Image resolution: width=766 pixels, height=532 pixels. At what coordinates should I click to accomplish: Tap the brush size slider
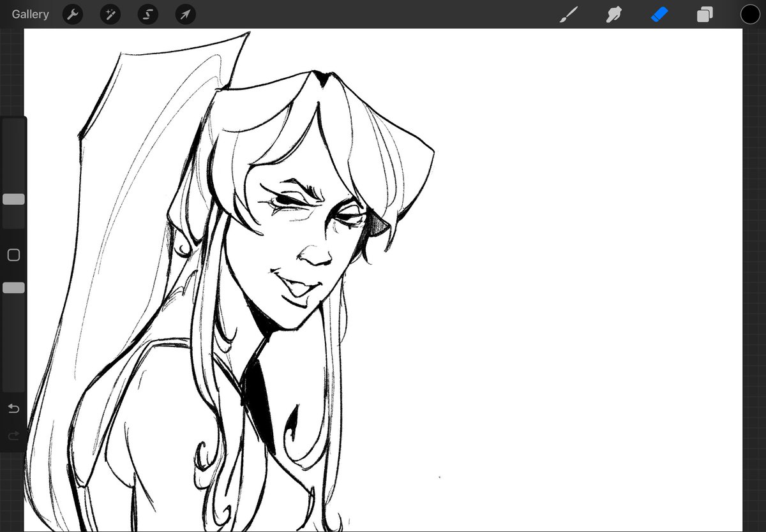13,198
